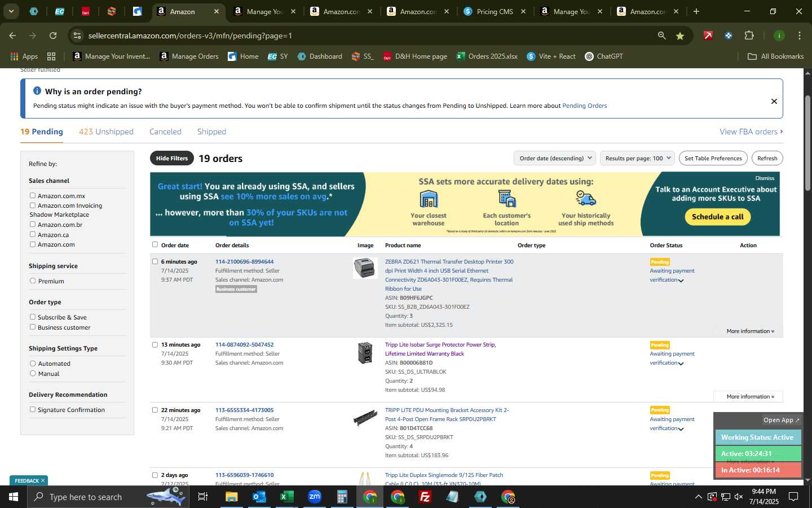
Task: Check Amazon.com Invoicing Shadow Marketplace
Action: tap(33, 205)
